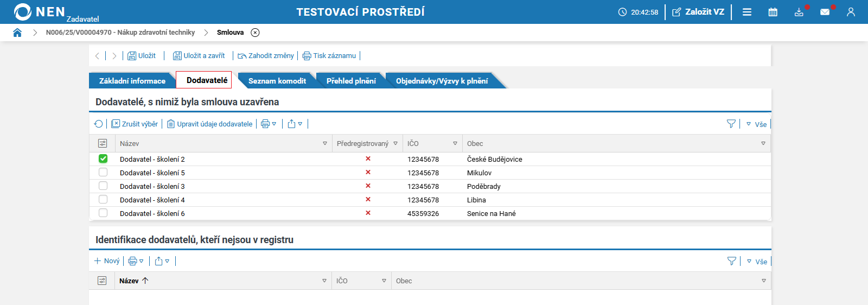The image size is (868, 305).
Task: Click Upravit údaje dodavatele button
Action: [x=209, y=124]
